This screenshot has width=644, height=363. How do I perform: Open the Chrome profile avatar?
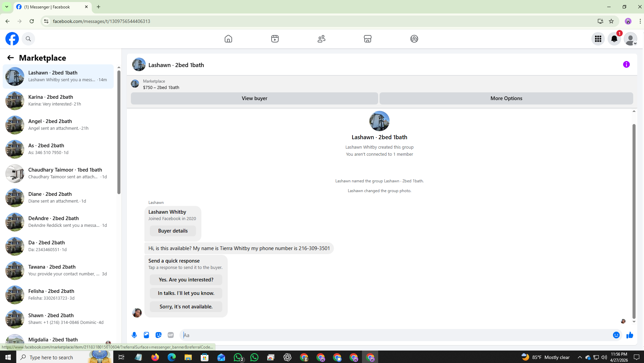pyautogui.click(x=628, y=21)
